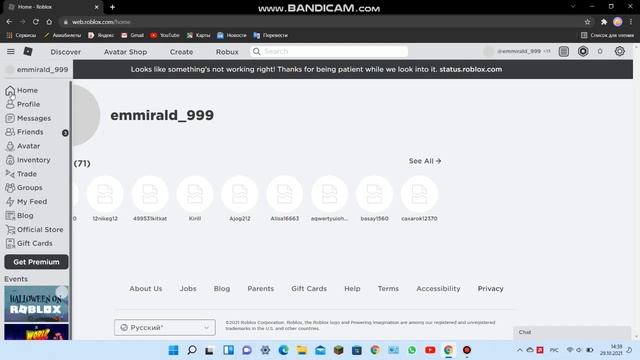This screenshot has width=640, height=360.
Task: Open the Create tab
Action: tap(181, 52)
